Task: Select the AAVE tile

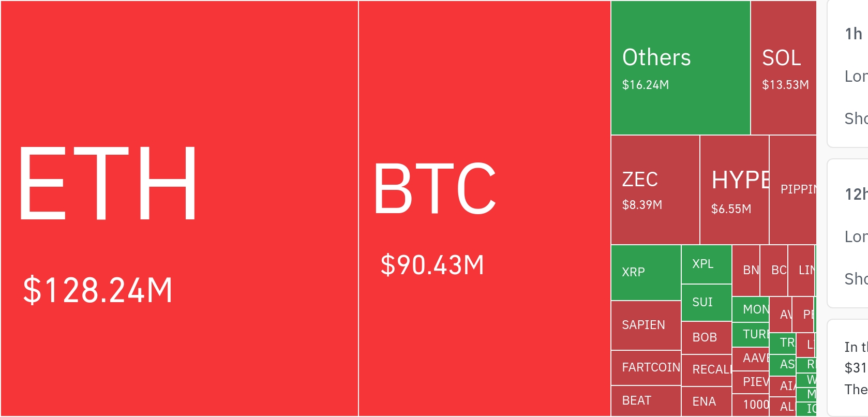Action: click(751, 358)
